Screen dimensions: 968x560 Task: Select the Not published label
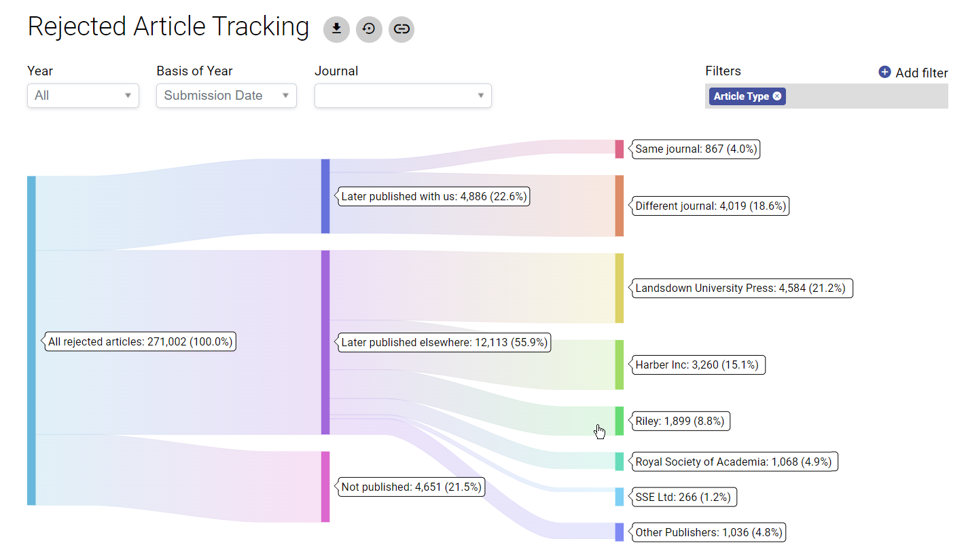[x=411, y=487]
